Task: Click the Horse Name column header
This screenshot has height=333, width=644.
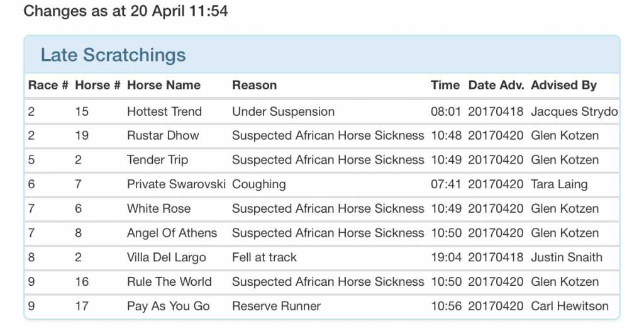Action: coord(164,85)
